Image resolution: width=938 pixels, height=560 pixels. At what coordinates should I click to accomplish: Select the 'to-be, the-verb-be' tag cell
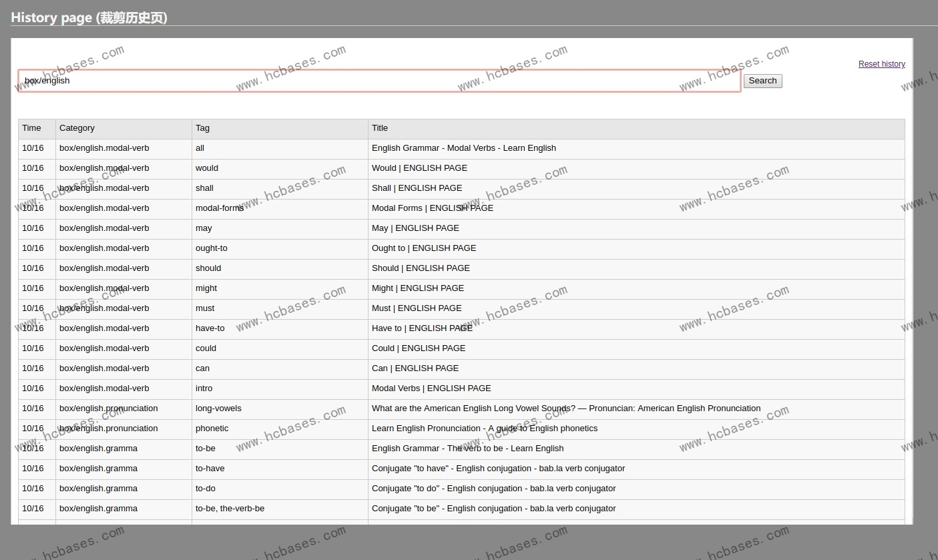click(280, 509)
